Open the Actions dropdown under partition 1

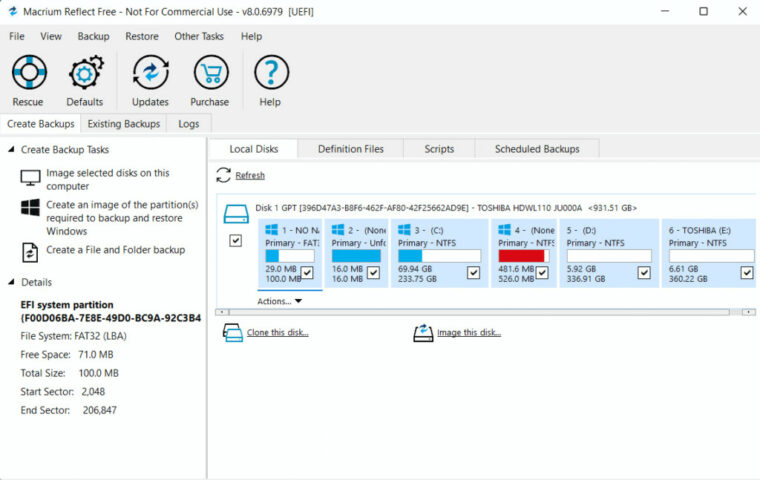tap(280, 301)
